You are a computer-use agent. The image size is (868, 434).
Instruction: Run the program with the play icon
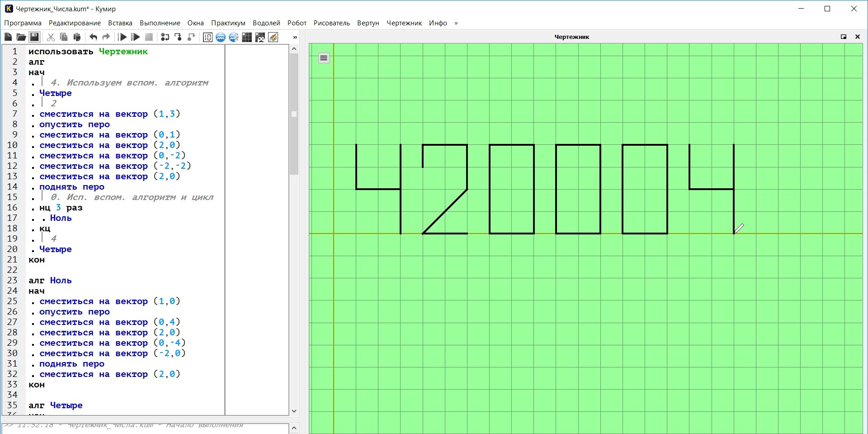123,37
